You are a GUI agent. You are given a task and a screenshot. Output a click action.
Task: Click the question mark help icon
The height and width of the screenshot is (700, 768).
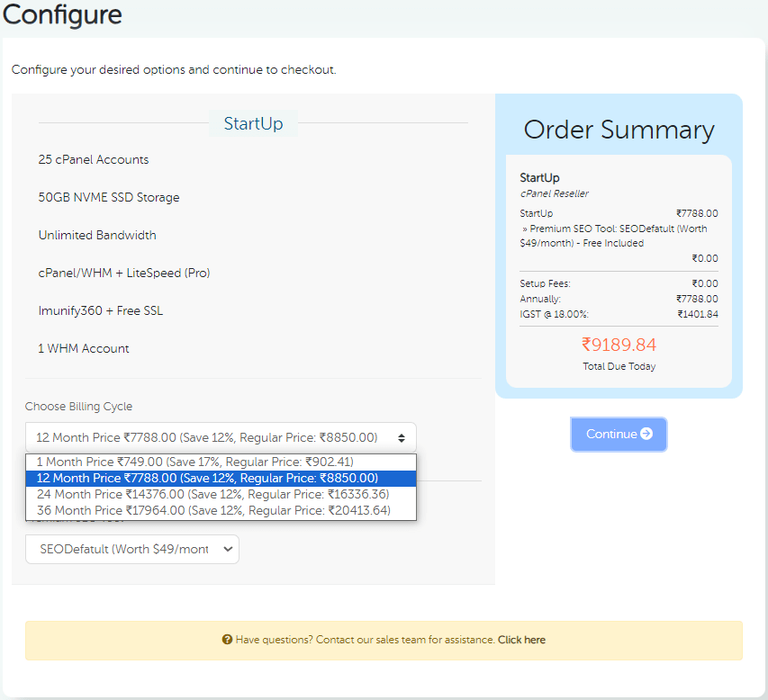point(229,640)
